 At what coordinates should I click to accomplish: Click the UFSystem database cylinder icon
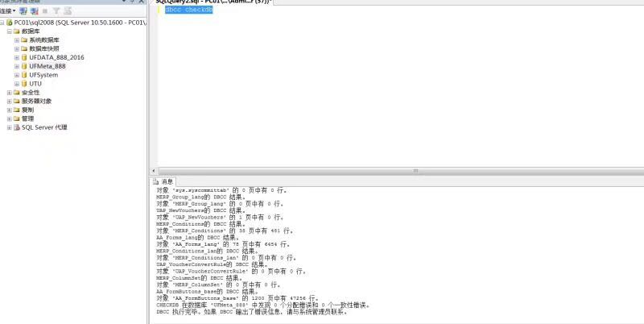click(x=24, y=75)
